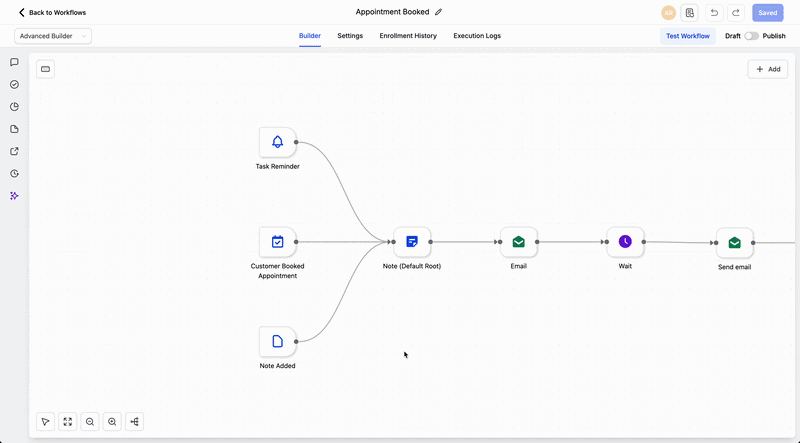
Task: Select the Note (Default Root) node
Action: (x=412, y=242)
